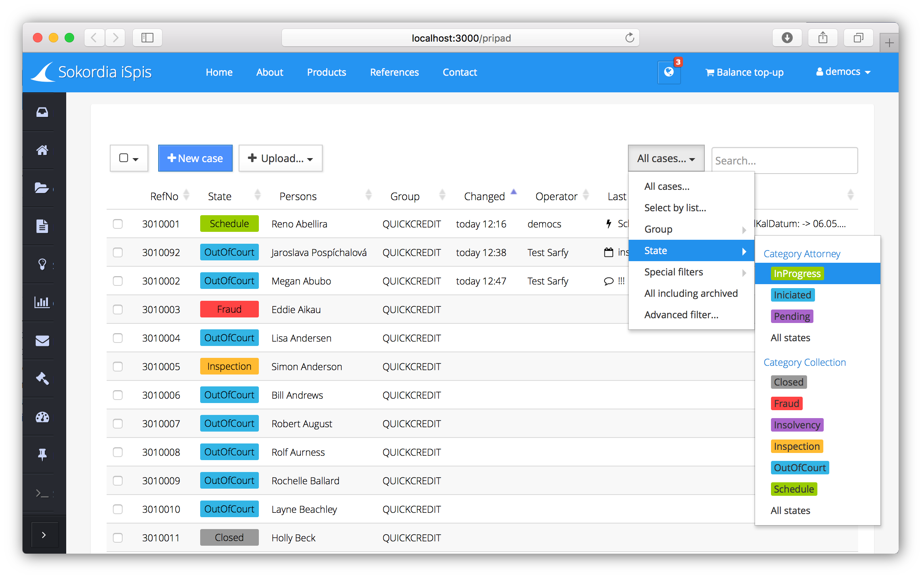Choose All including archived
The width and height of the screenshot is (924, 579).
(x=691, y=293)
